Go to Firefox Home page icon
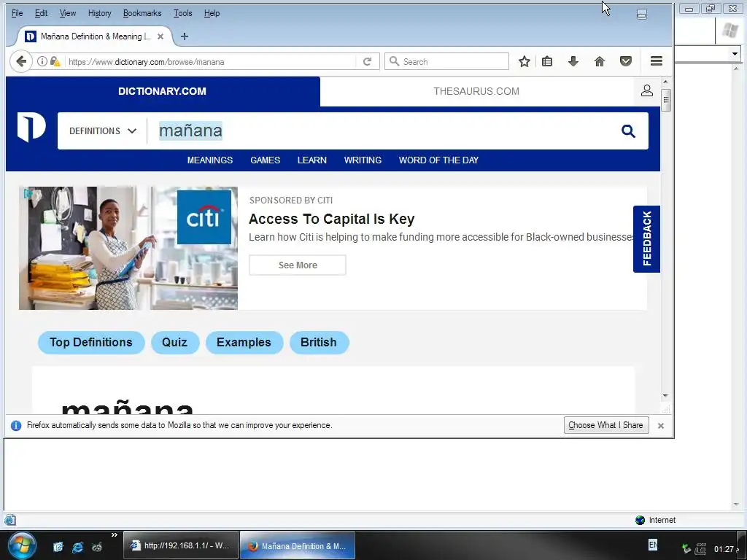Screen dimensions: 747x560 click(600, 61)
